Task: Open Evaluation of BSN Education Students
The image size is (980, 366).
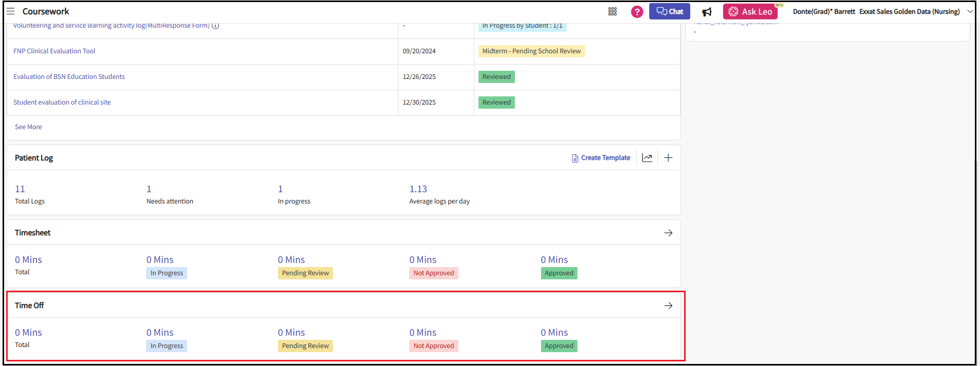Action: (69, 77)
